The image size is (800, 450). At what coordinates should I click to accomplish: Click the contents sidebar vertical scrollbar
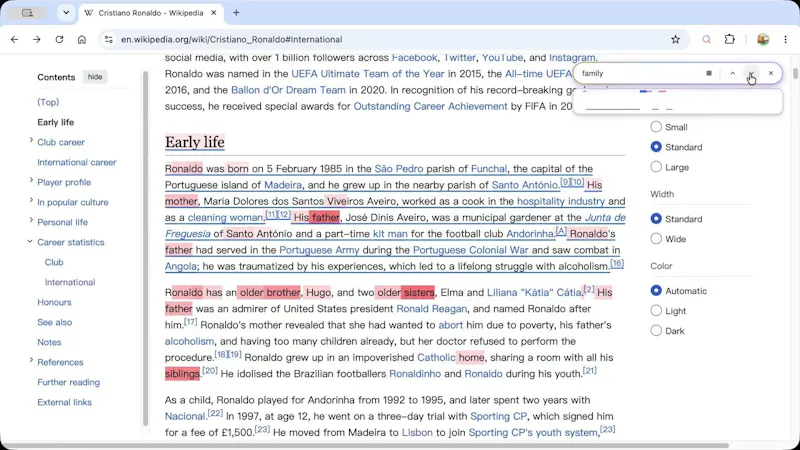click(146, 248)
